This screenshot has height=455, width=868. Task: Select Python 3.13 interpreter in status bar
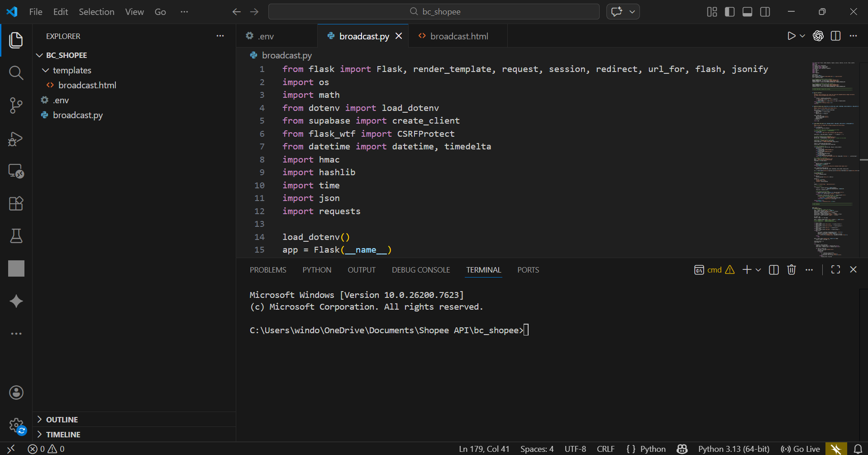pos(733,449)
